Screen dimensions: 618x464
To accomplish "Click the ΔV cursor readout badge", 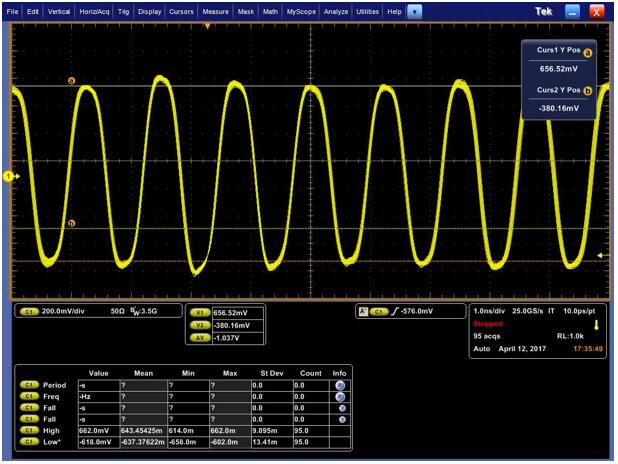I will pyautogui.click(x=199, y=336).
